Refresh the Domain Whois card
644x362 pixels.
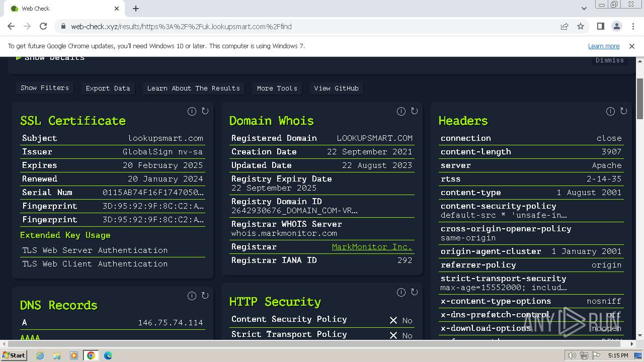pyautogui.click(x=414, y=111)
